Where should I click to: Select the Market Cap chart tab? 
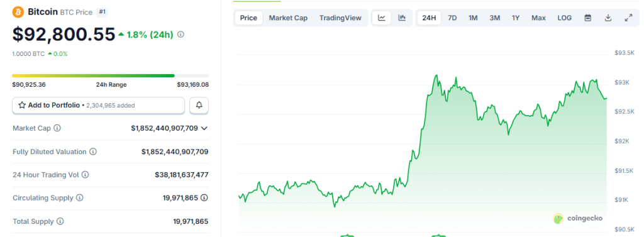click(x=288, y=18)
